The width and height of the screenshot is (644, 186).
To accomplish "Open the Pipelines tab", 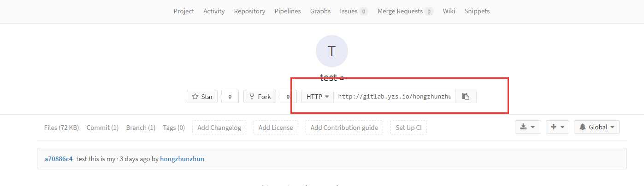I will [x=288, y=11].
